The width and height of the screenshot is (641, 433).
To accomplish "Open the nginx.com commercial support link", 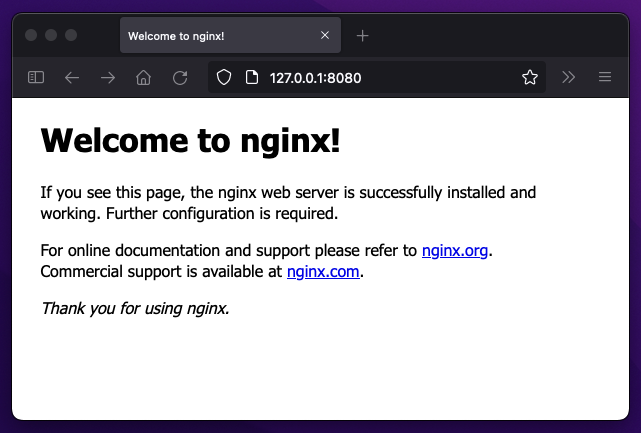I will 323,272.
